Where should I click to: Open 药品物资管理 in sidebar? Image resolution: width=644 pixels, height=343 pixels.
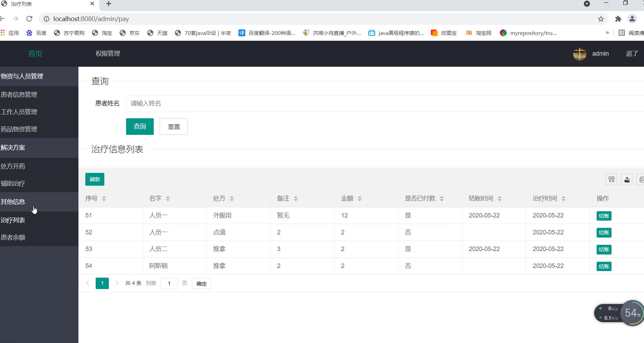click(x=39, y=129)
